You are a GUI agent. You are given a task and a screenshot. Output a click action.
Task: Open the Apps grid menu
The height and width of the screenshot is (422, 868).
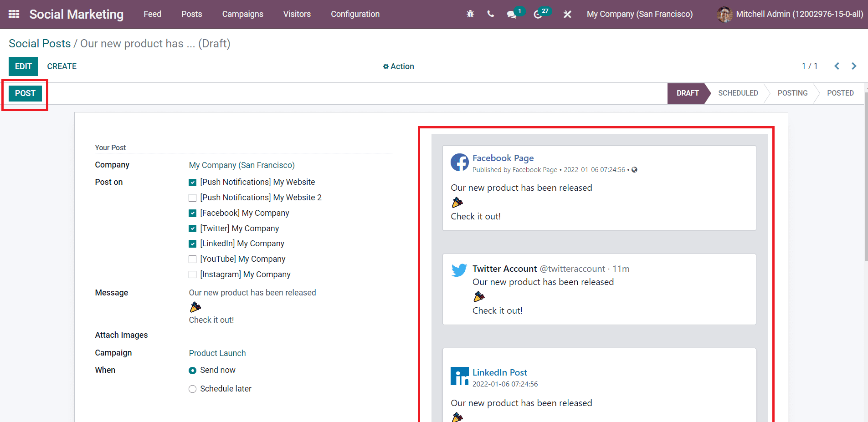(14, 14)
